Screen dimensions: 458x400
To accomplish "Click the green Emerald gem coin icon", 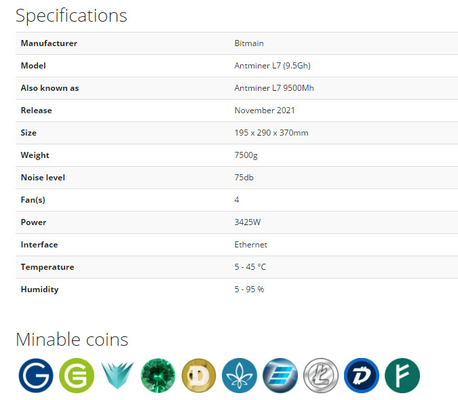I will [158, 375].
